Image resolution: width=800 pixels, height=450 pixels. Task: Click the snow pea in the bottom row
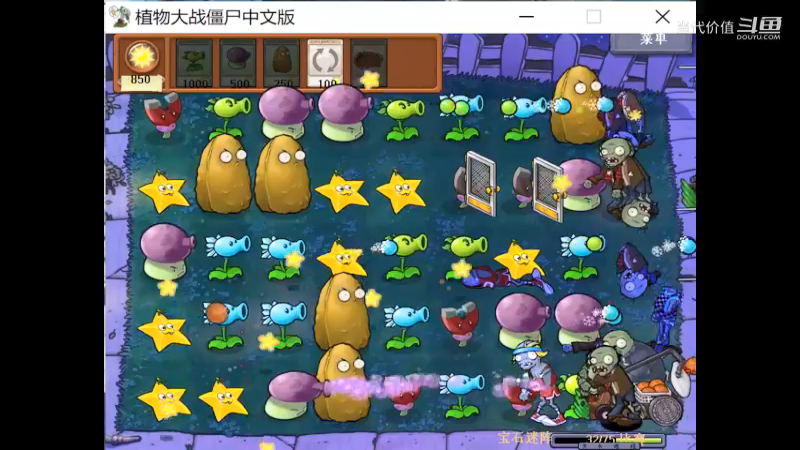click(462, 394)
